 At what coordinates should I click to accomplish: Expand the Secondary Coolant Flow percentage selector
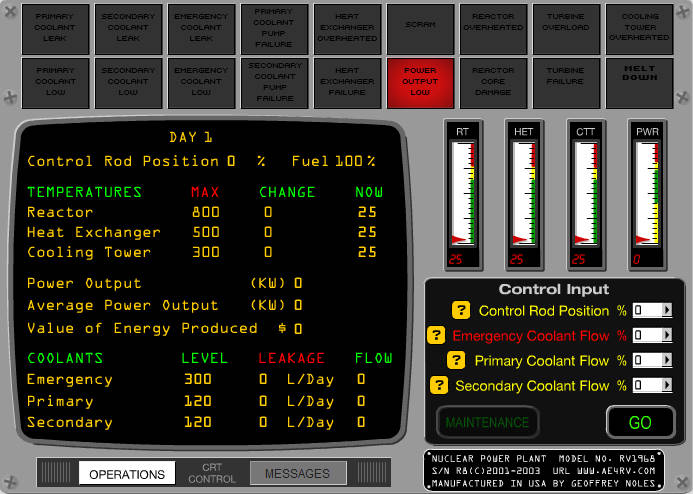(x=666, y=385)
